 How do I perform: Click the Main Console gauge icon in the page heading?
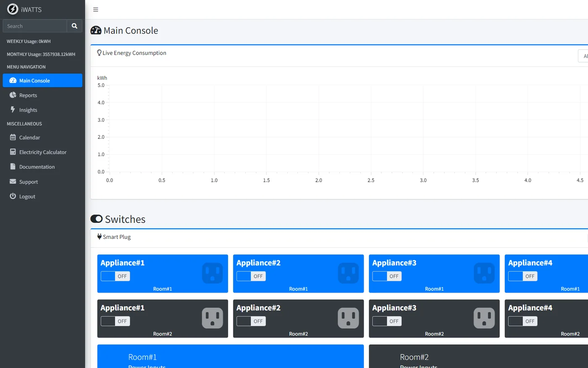96,30
